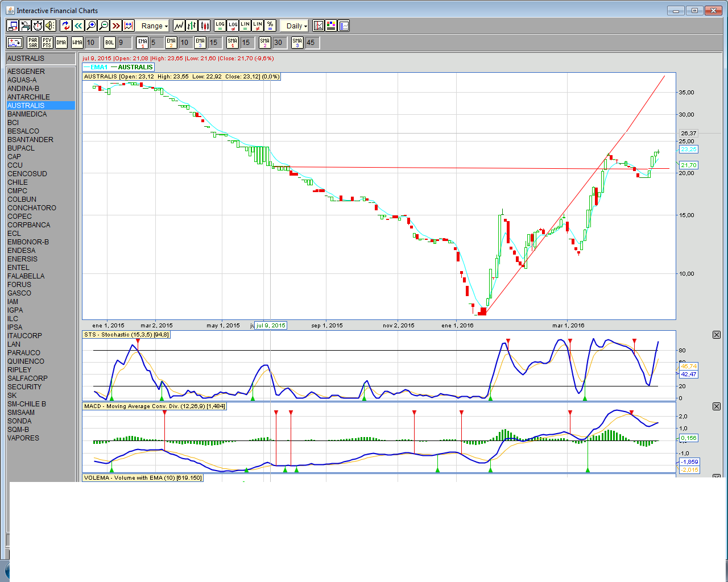Click the printer icon in toolbar
Screen dimensions: 728x582
[25, 26]
